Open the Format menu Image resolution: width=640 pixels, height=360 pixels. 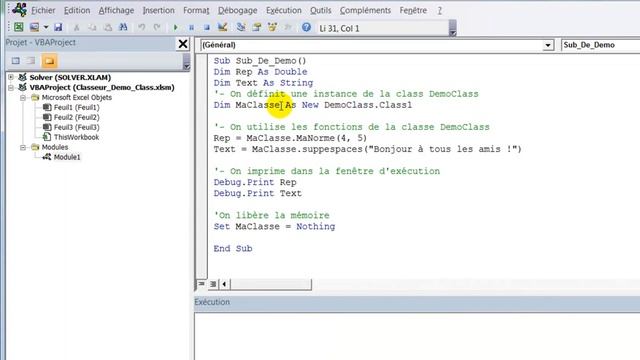tap(196, 10)
